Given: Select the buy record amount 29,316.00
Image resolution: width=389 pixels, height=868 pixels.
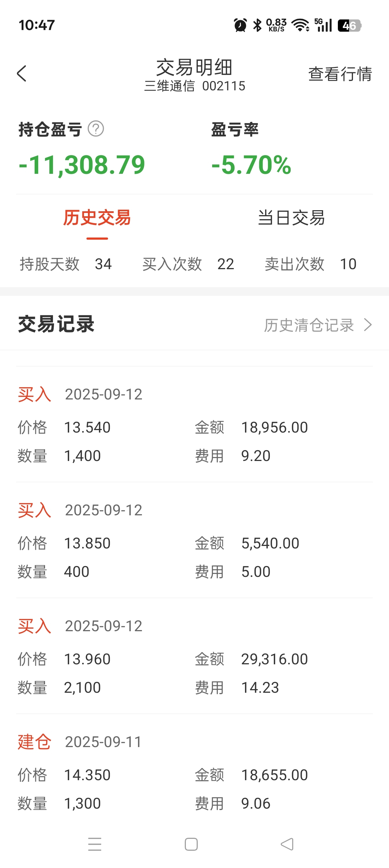Looking at the screenshot, I should [274, 659].
